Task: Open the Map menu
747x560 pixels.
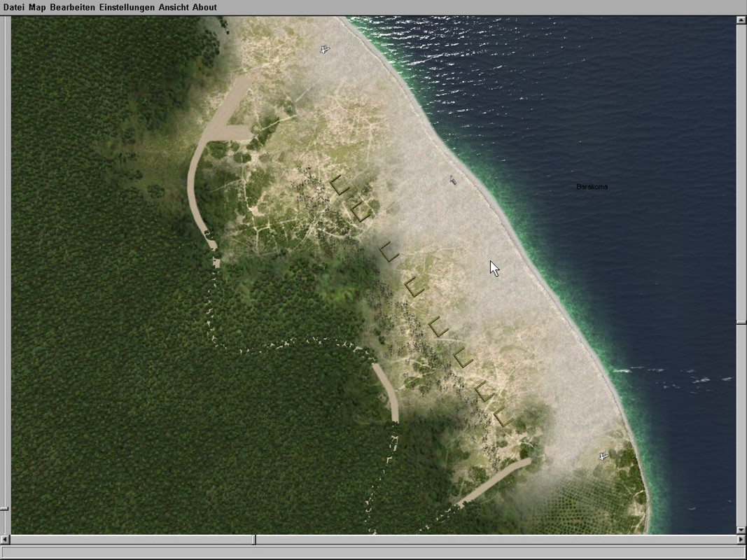Action: tap(37, 7)
